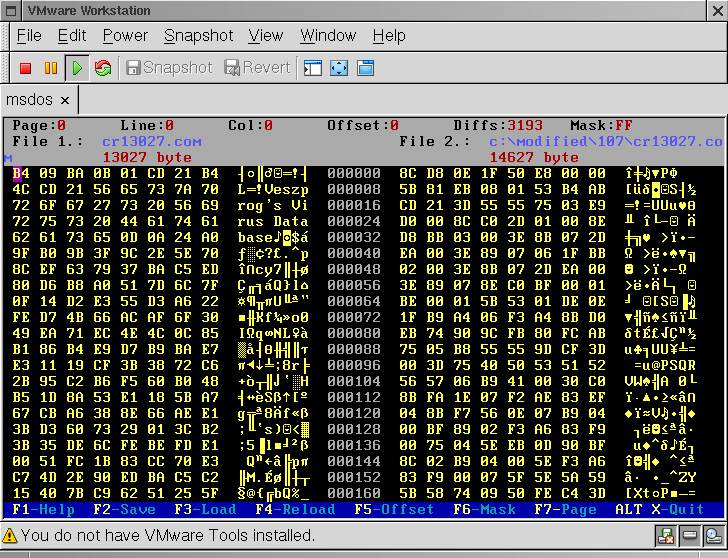This screenshot has height=558, width=728.
Task: Click offset 000160 in the middle column
Action: coord(354,493)
